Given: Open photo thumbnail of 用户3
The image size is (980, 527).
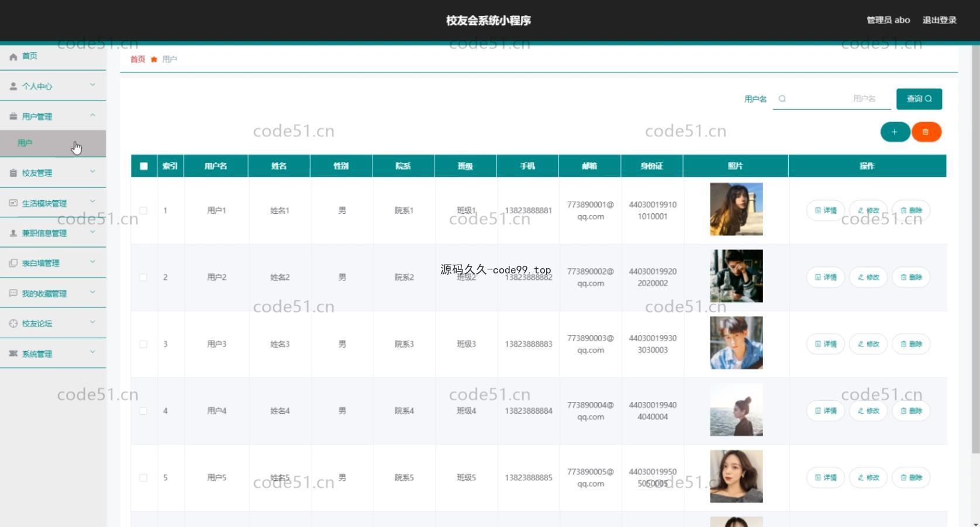Looking at the screenshot, I should tap(736, 343).
